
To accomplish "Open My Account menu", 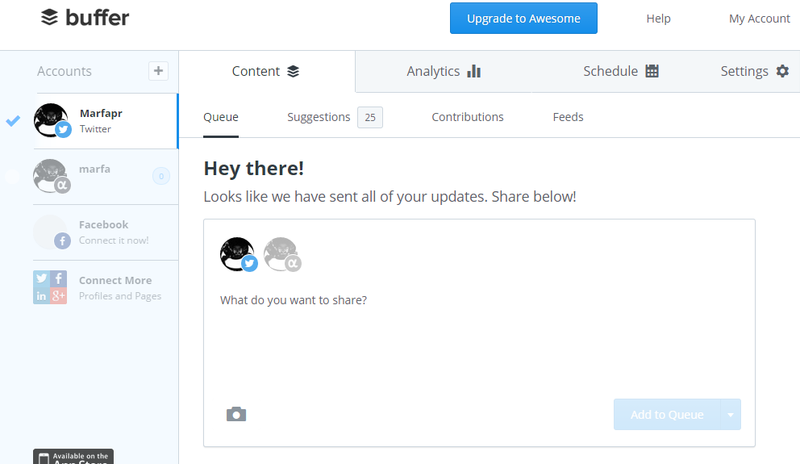I will (759, 18).
